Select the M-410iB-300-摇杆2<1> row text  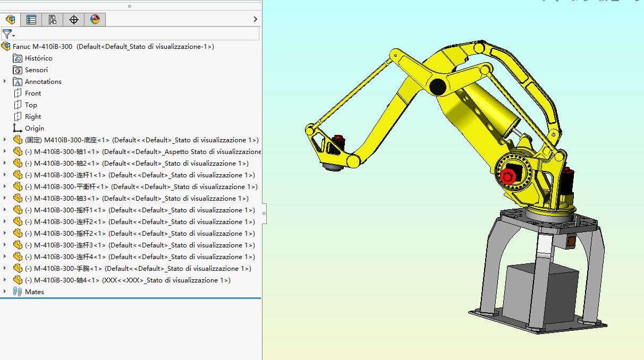[x=140, y=234]
